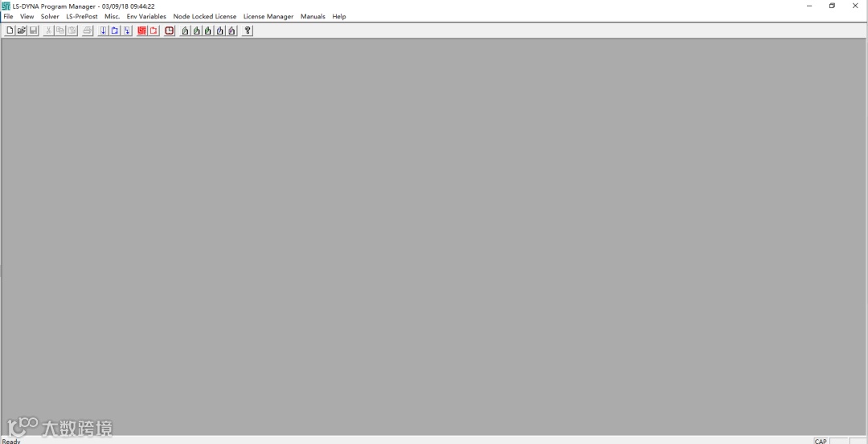868x444 pixels.
Task: Open the View menu
Action: point(27,17)
